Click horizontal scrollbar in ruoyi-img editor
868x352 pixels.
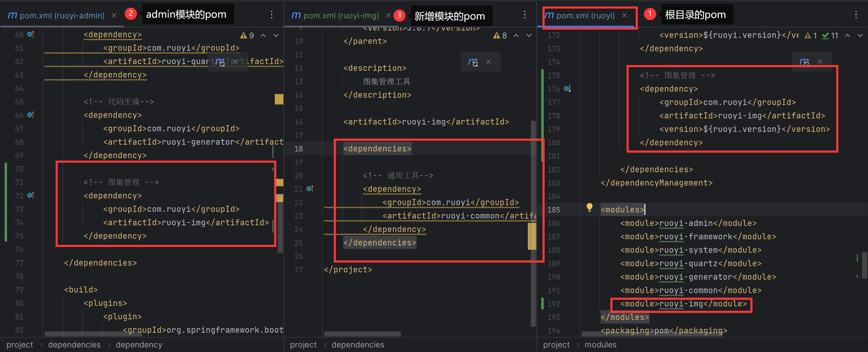point(362,334)
